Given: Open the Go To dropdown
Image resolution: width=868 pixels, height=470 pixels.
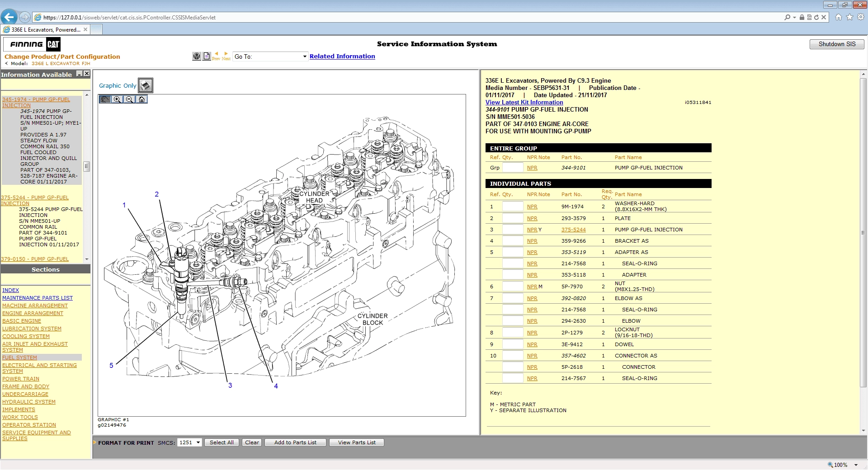Looking at the screenshot, I should (x=270, y=56).
